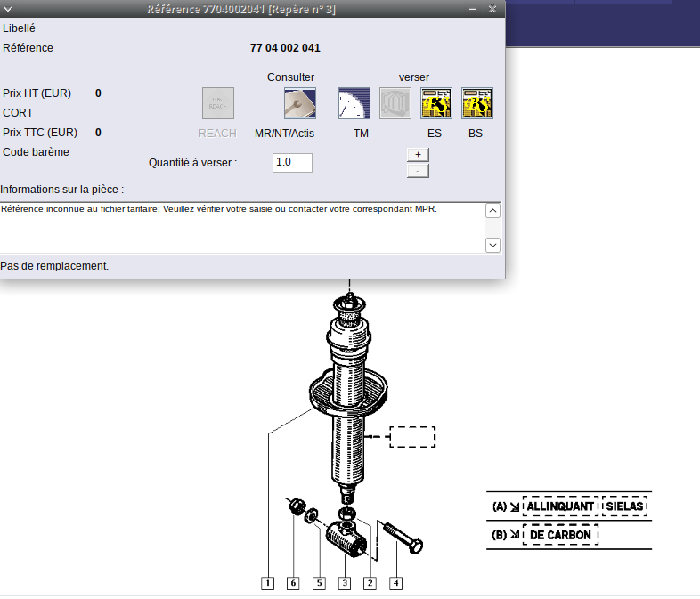Increase quantity with the plus button
700x599 pixels.
pos(418,154)
